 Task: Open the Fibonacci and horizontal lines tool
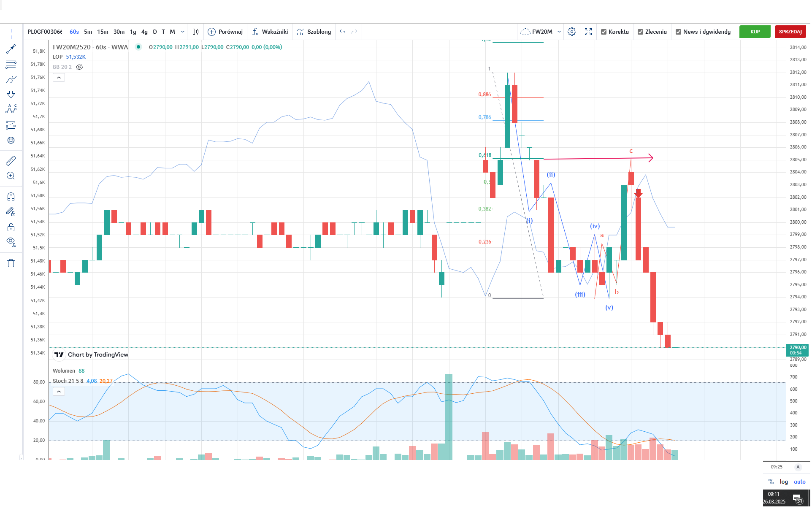point(11,64)
